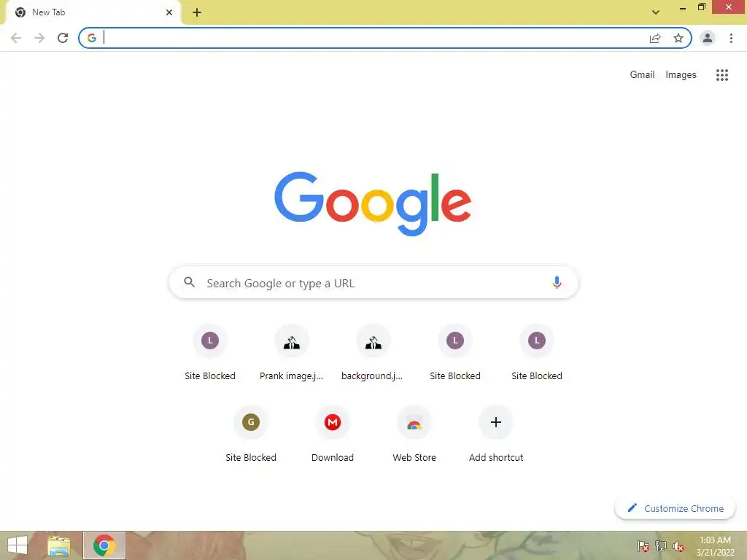Image resolution: width=747 pixels, height=560 pixels.
Task: Open the Images link
Action: tap(681, 75)
